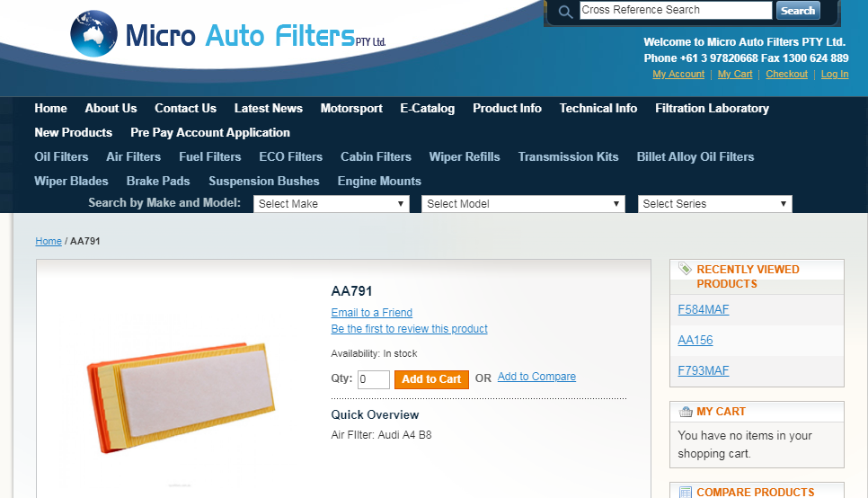Viewport: 868px width, 498px height.
Task: Click the Micro Auto Filters globe logo
Action: (93, 34)
